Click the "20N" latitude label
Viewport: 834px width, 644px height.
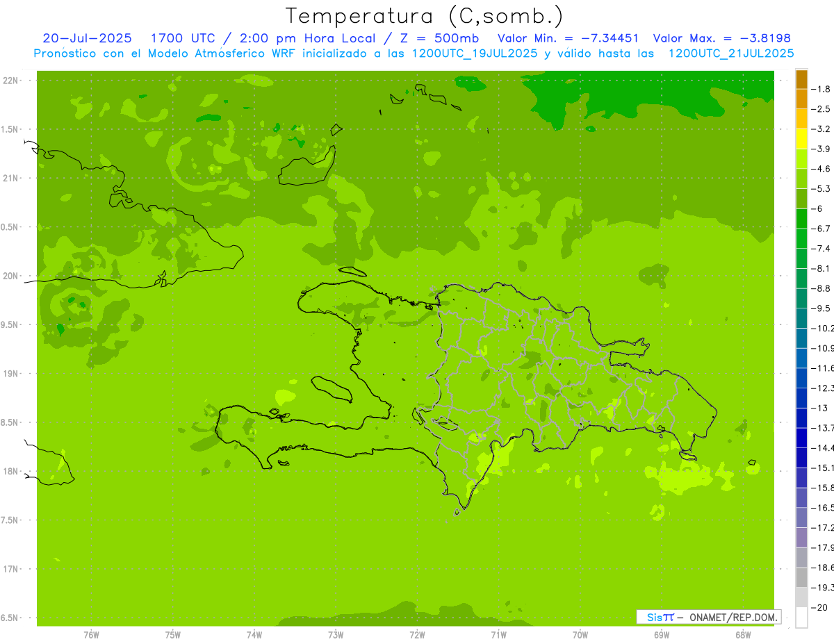pyautogui.click(x=11, y=276)
